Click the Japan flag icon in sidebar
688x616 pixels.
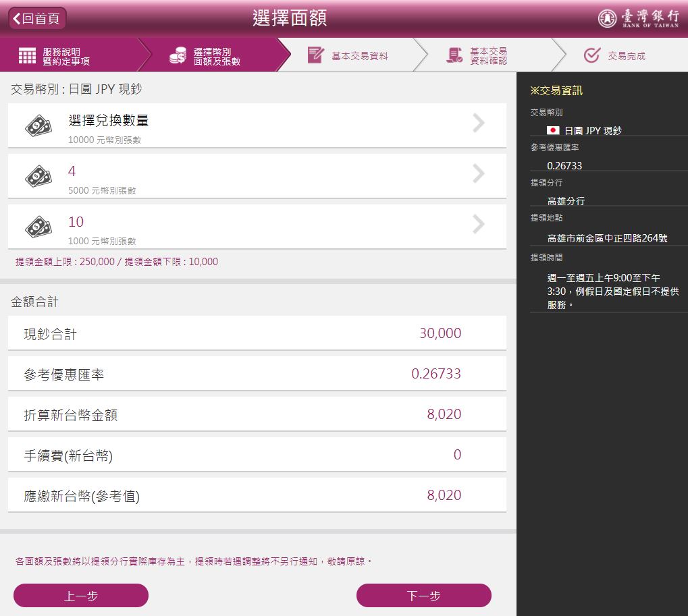(x=553, y=130)
